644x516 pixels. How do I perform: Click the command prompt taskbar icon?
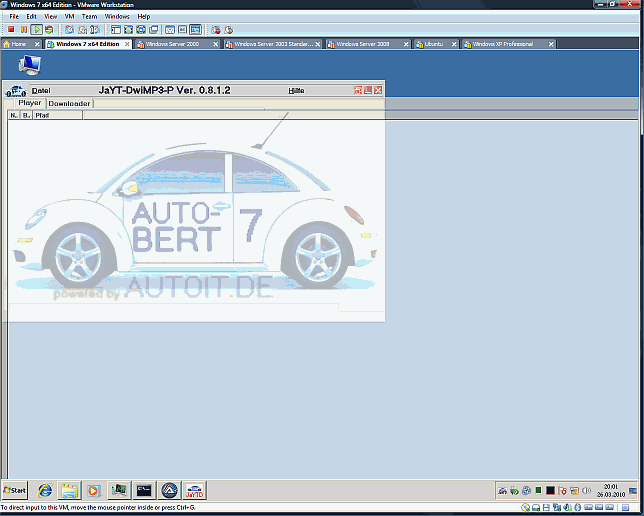(144, 490)
